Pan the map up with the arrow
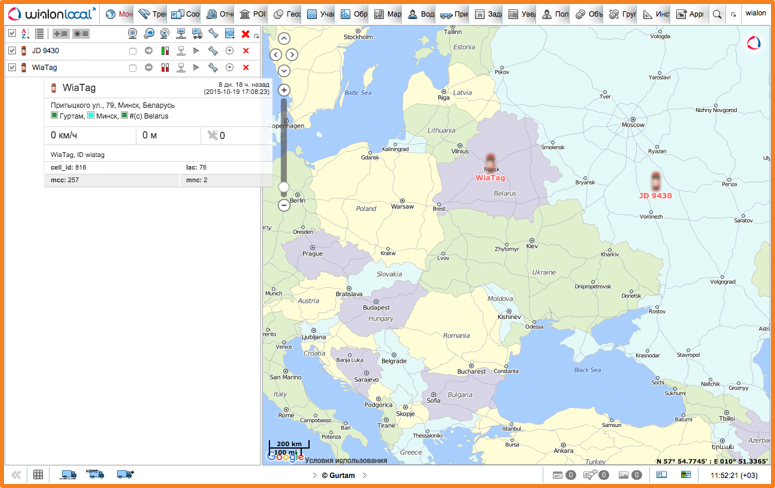Screen dimensions: 775x488 [x=284, y=38]
